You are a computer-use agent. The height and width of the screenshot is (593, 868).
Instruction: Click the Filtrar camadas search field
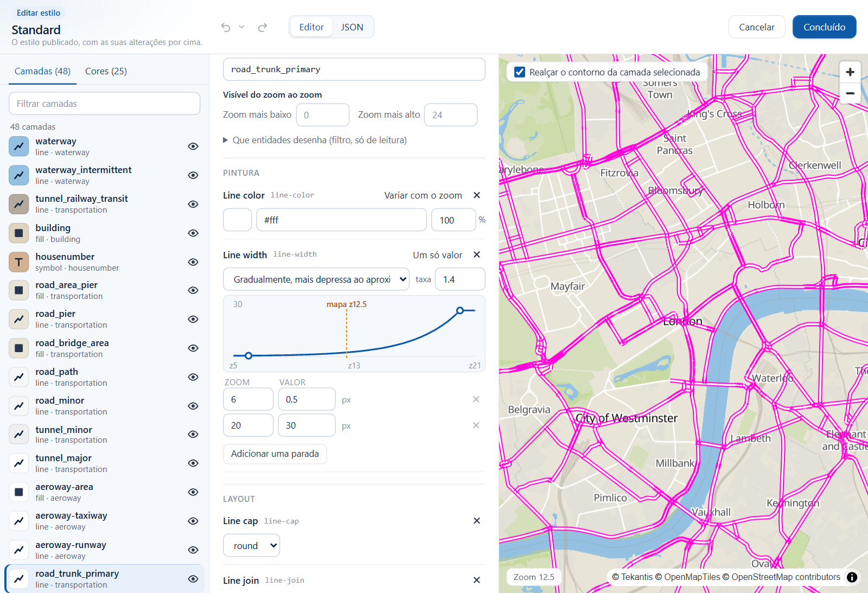tap(105, 104)
